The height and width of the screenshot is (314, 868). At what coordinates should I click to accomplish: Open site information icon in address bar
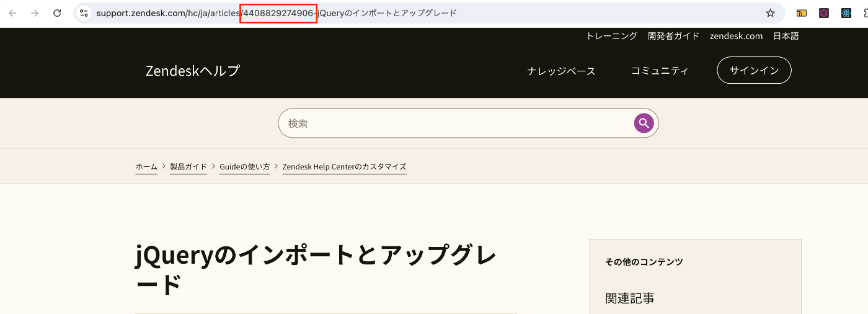coord(84,13)
